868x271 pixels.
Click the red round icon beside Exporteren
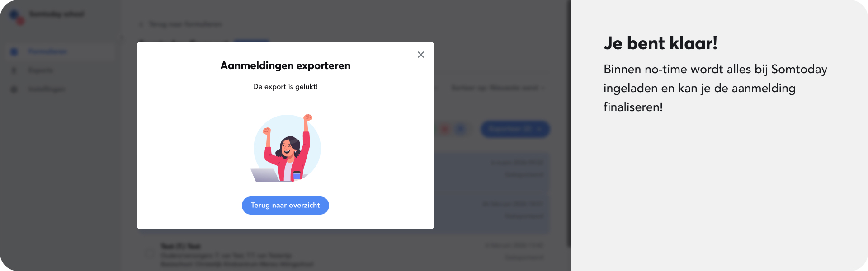coord(445,130)
